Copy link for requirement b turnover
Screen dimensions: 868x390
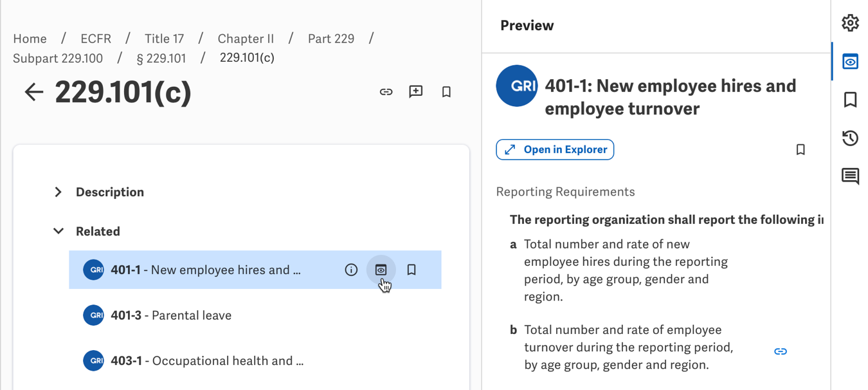(x=781, y=351)
